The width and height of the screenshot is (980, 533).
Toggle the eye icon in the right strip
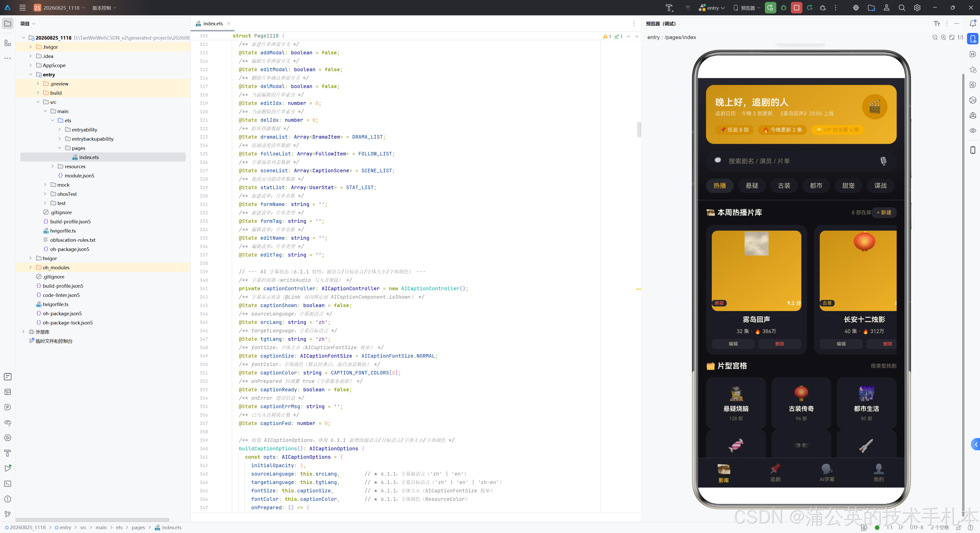(973, 130)
